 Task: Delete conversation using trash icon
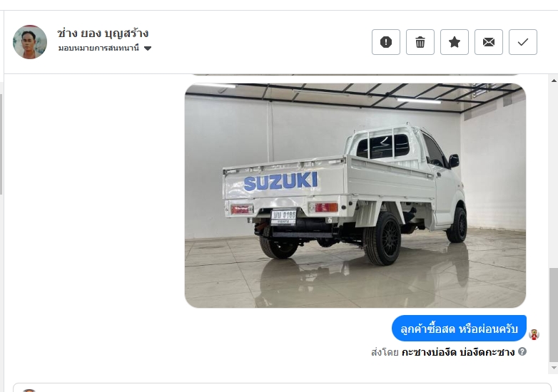click(x=420, y=42)
